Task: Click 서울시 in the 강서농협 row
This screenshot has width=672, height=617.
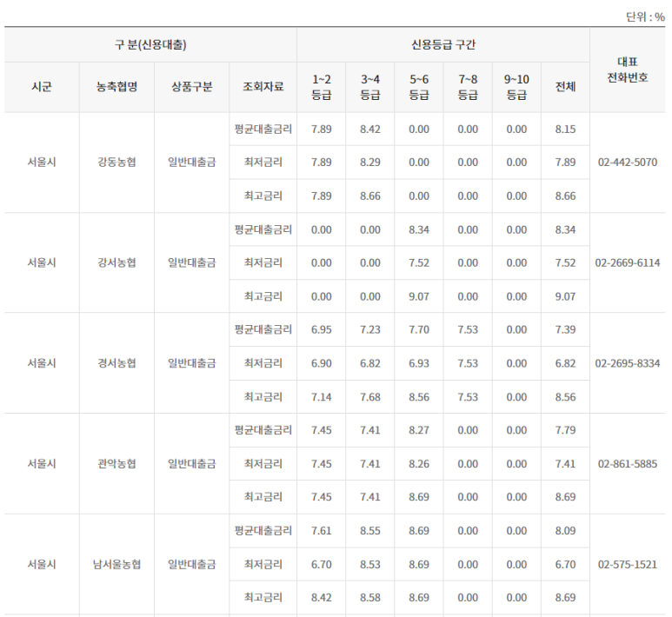Action: 42,262
